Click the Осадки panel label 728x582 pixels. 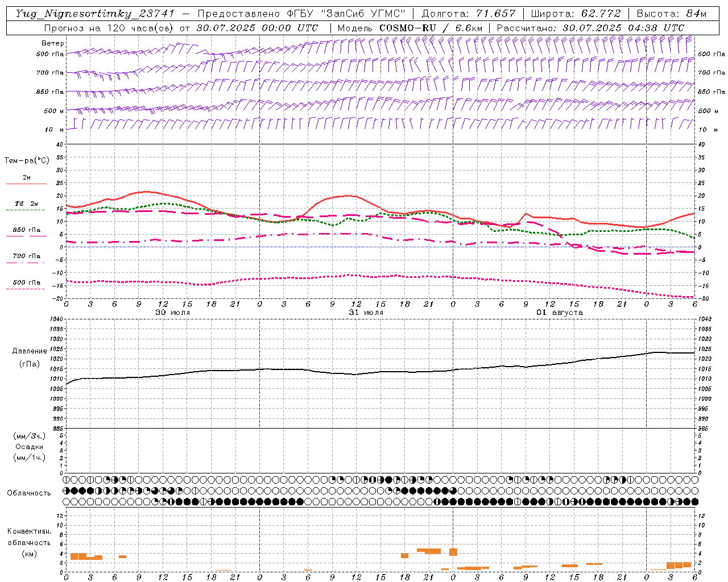pos(30,447)
